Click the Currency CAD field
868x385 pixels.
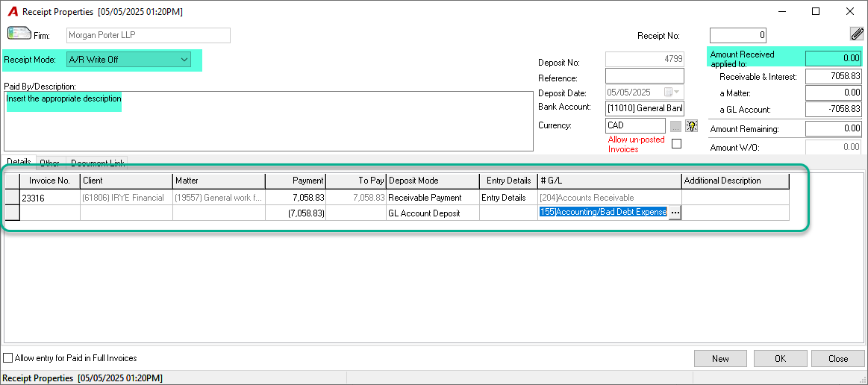point(635,125)
